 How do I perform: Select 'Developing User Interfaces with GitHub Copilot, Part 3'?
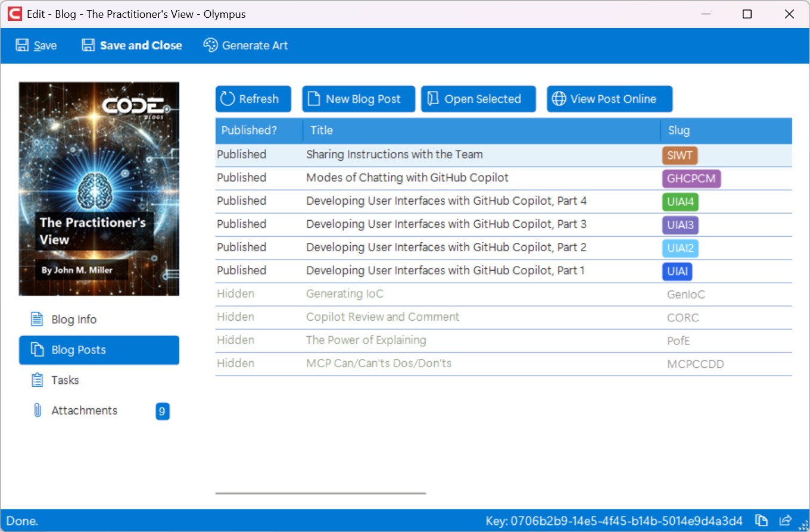click(x=504, y=224)
